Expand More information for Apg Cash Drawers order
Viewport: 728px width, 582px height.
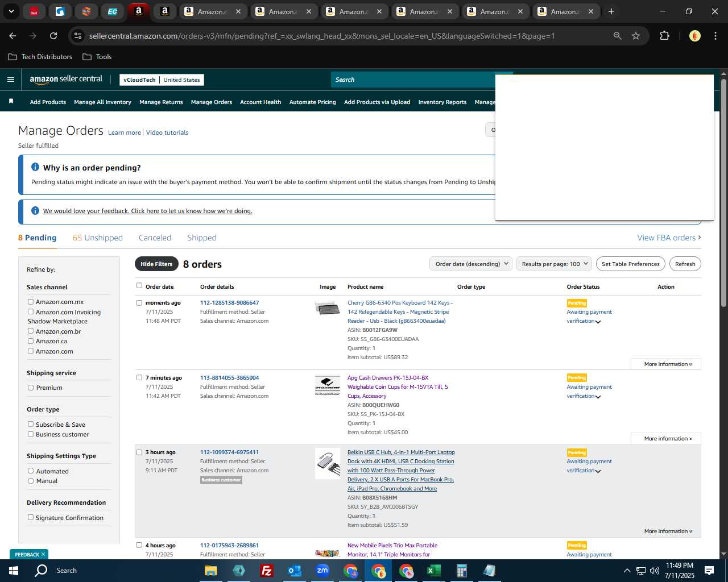(668, 439)
